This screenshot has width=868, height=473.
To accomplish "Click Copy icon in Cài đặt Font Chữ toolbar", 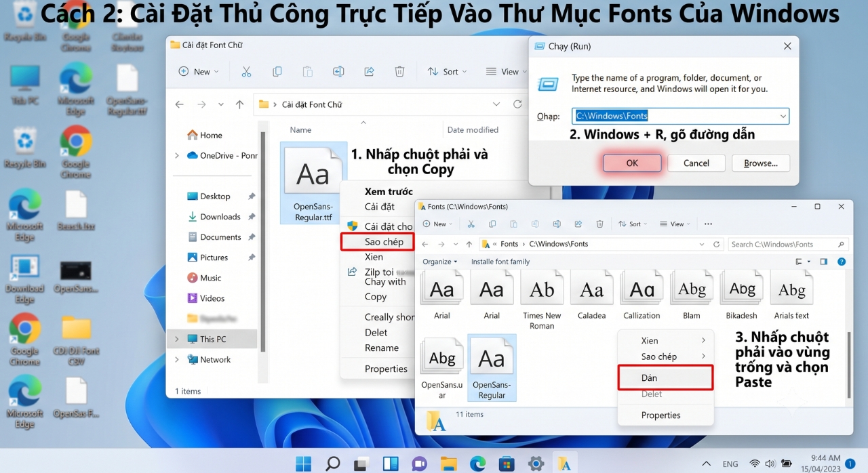I will [x=277, y=71].
